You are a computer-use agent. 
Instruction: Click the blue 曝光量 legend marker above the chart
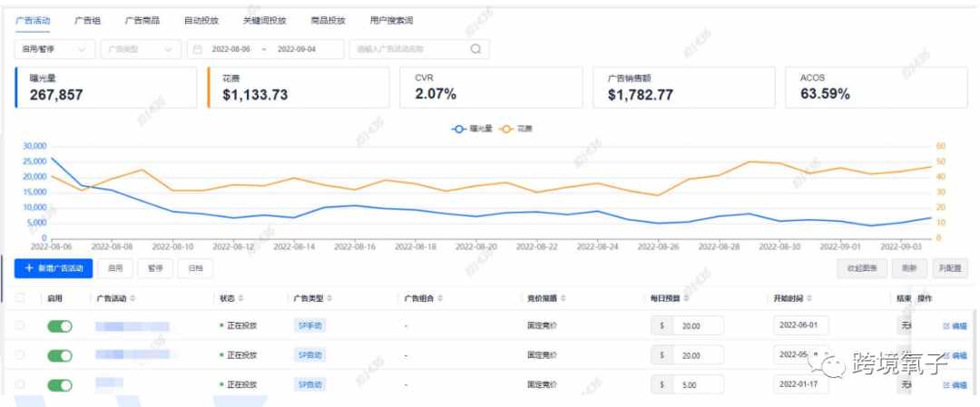459,129
